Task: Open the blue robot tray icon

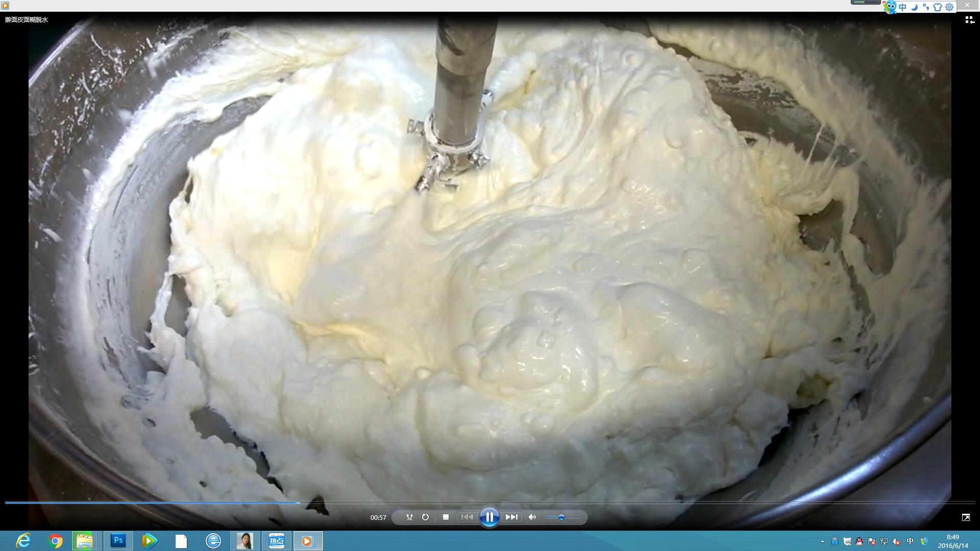Action: pyautogui.click(x=835, y=541)
